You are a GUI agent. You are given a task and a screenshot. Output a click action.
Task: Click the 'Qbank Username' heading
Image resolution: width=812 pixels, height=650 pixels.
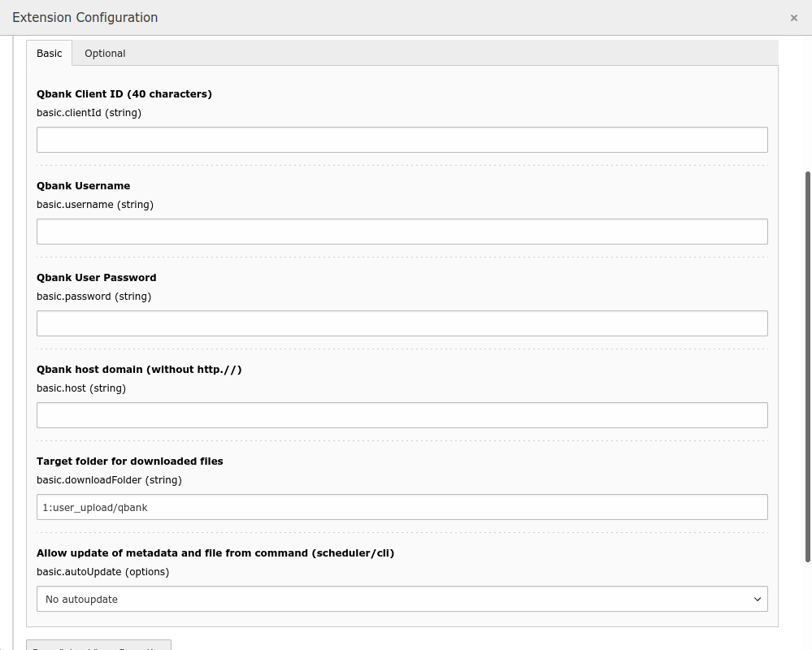[84, 186]
